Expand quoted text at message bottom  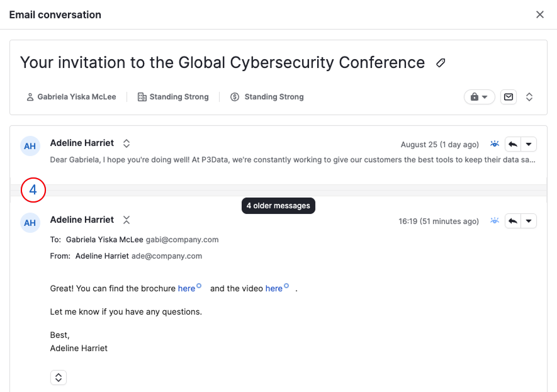pyautogui.click(x=59, y=378)
